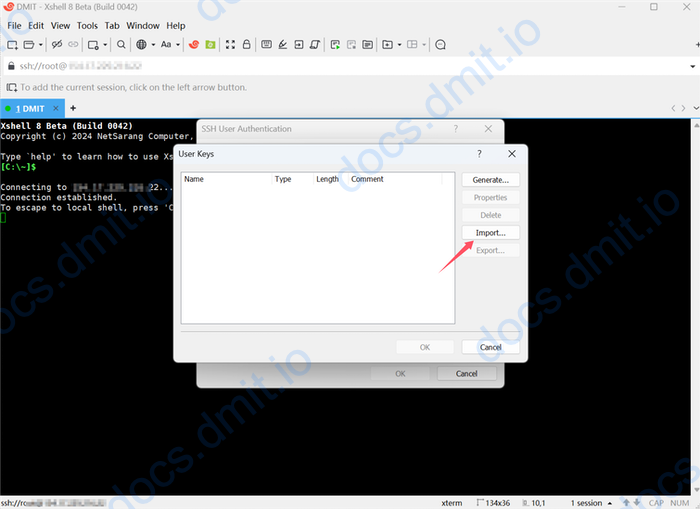Expand the font size Aa dropdown

click(178, 45)
